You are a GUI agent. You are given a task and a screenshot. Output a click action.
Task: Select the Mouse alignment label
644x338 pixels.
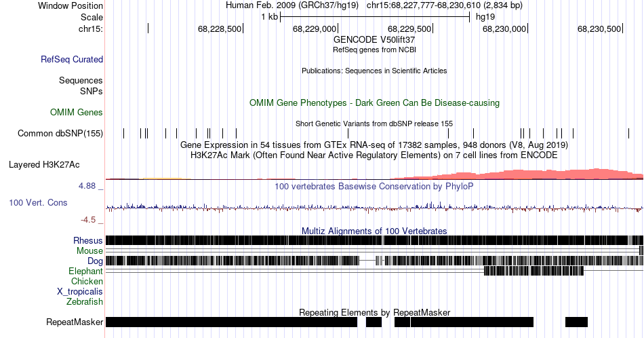[89, 251]
